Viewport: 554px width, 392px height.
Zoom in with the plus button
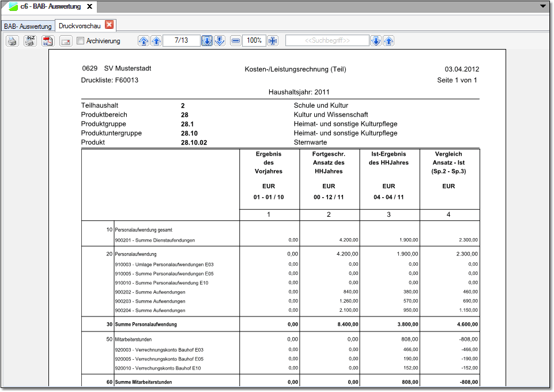click(273, 41)
